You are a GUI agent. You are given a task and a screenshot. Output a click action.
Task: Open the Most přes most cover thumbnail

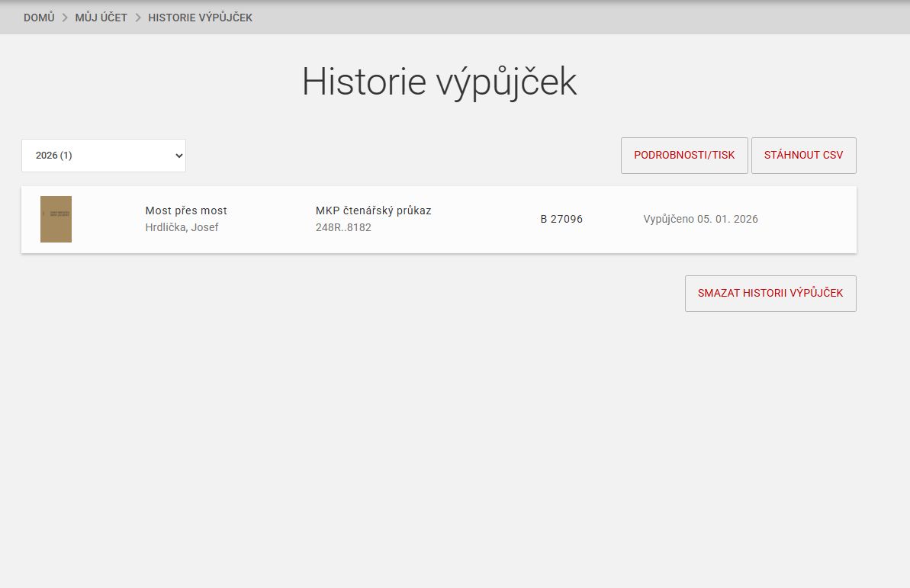(x=56, y=220)
